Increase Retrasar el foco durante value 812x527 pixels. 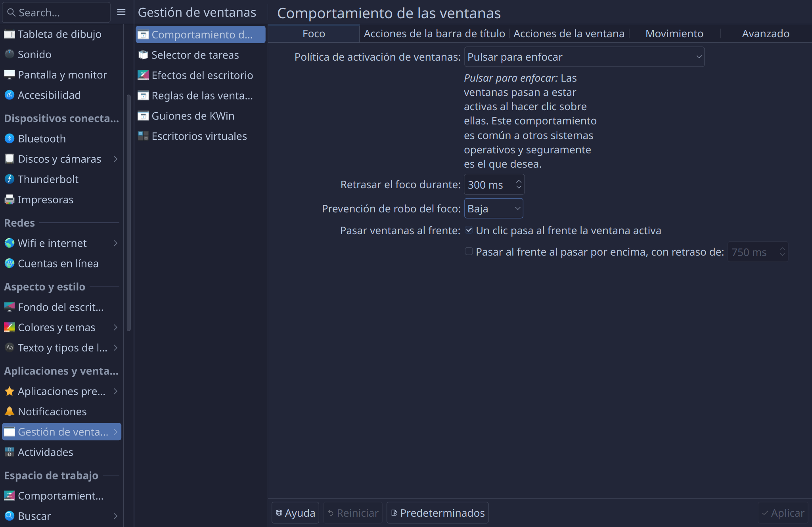(x=519, y=181)
